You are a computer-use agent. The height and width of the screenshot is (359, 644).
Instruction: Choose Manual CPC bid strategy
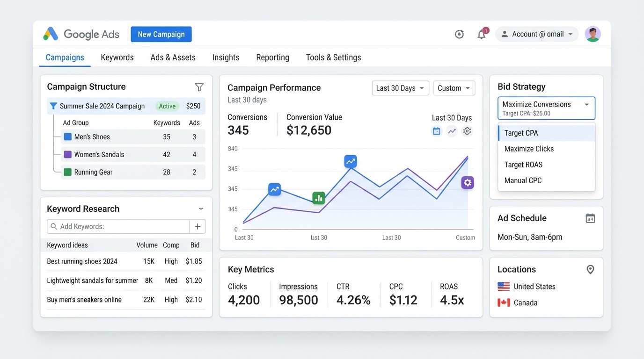tap(547, 181)
